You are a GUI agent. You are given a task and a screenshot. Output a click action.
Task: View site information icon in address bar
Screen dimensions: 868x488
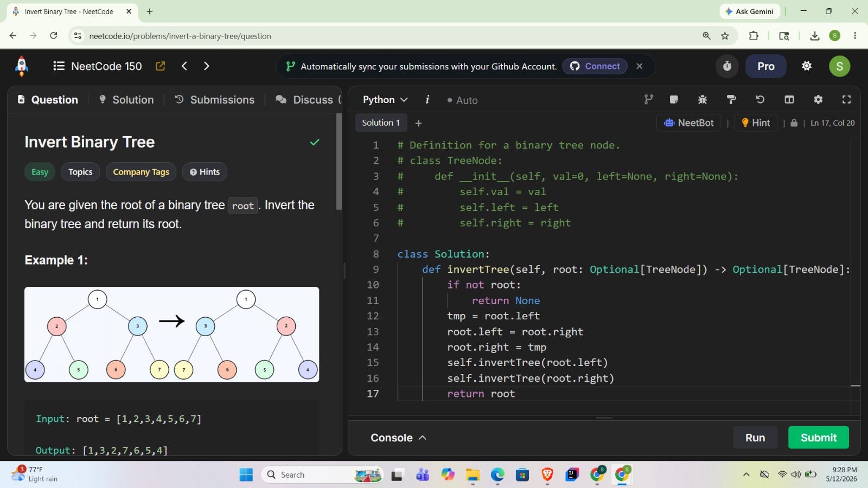pyautogui.click(x=78, y=36)
